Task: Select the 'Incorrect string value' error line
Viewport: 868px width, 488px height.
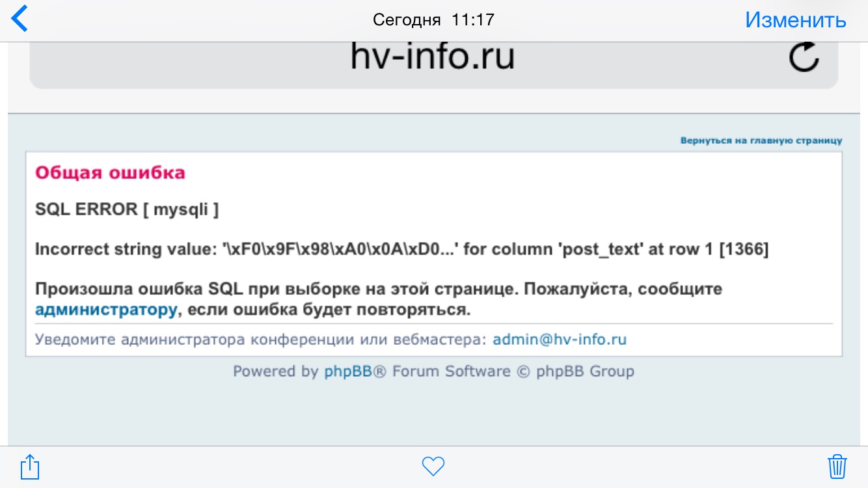Action: pos(401,250)
